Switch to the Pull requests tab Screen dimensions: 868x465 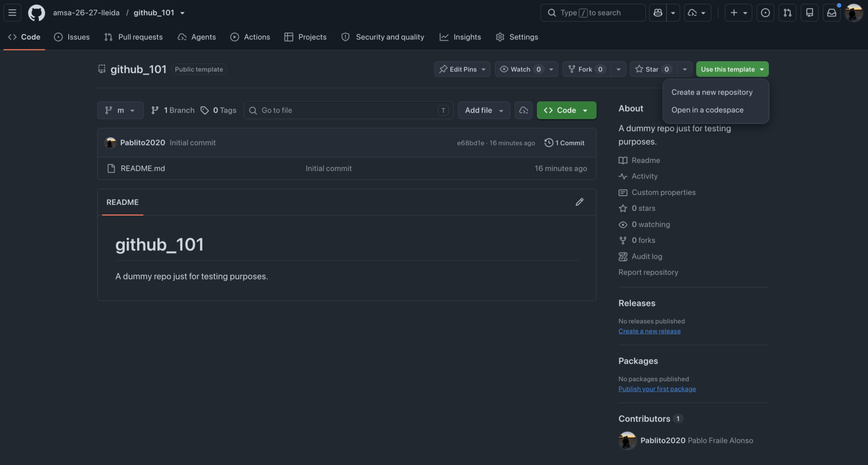[133, 37]
